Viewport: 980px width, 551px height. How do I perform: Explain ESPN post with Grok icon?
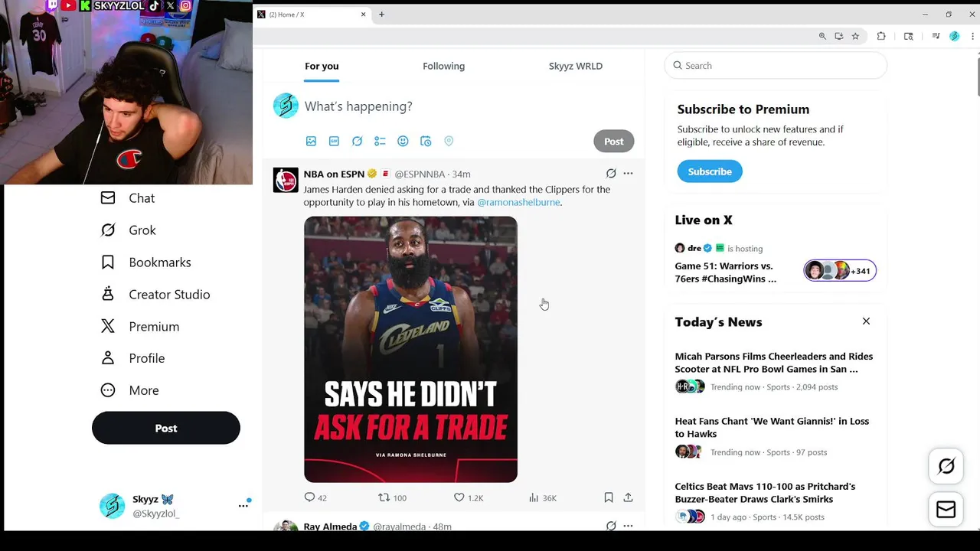point(611,174)
